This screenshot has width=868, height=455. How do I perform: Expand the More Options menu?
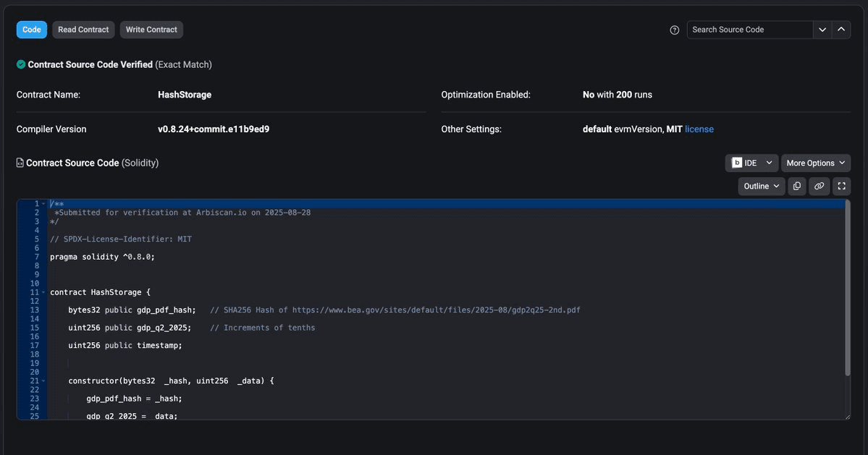click(x=815, y=163)
